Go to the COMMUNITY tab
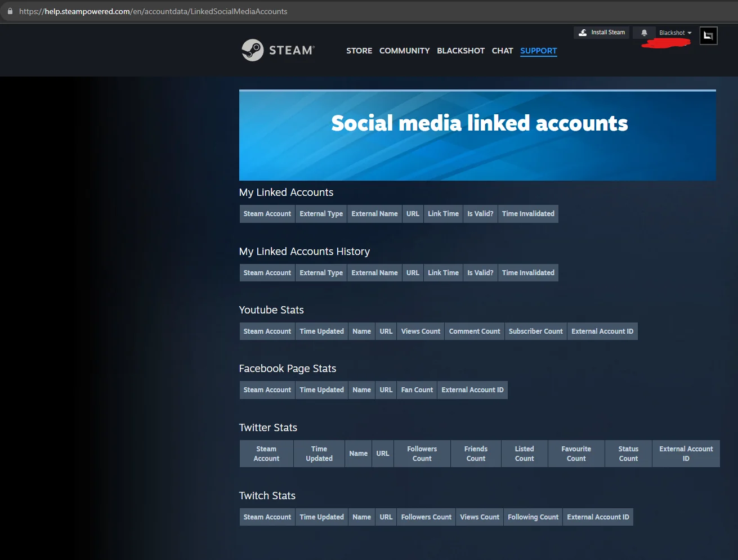This screenshot has height=560, width=738. pos(404,51)
